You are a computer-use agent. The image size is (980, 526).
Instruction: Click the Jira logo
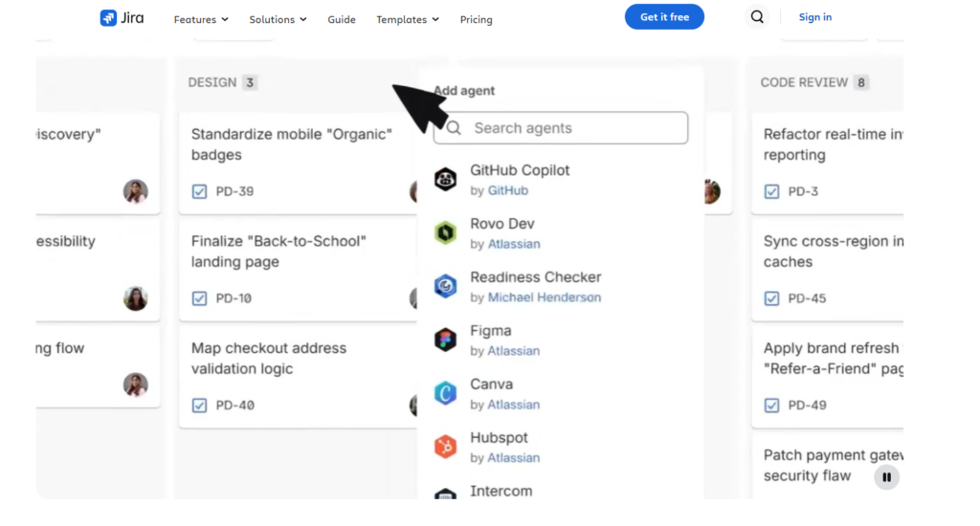[x=122, y=18]
